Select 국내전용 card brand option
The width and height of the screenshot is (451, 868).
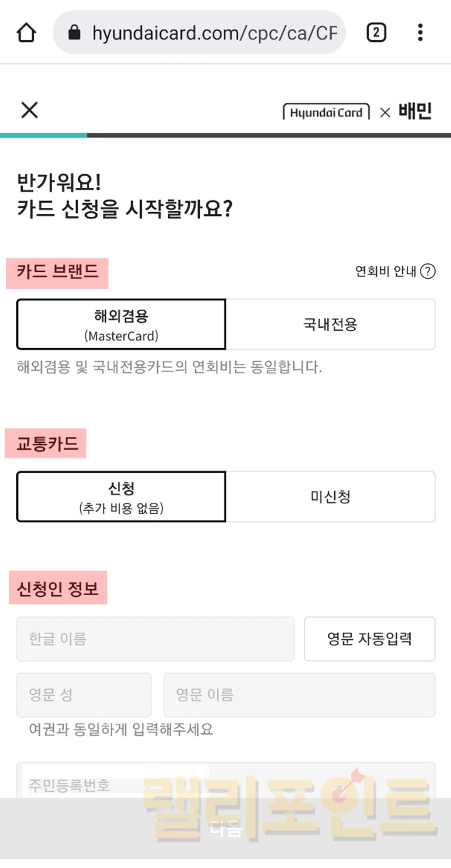pyautogui.click(x=330, y=324)
